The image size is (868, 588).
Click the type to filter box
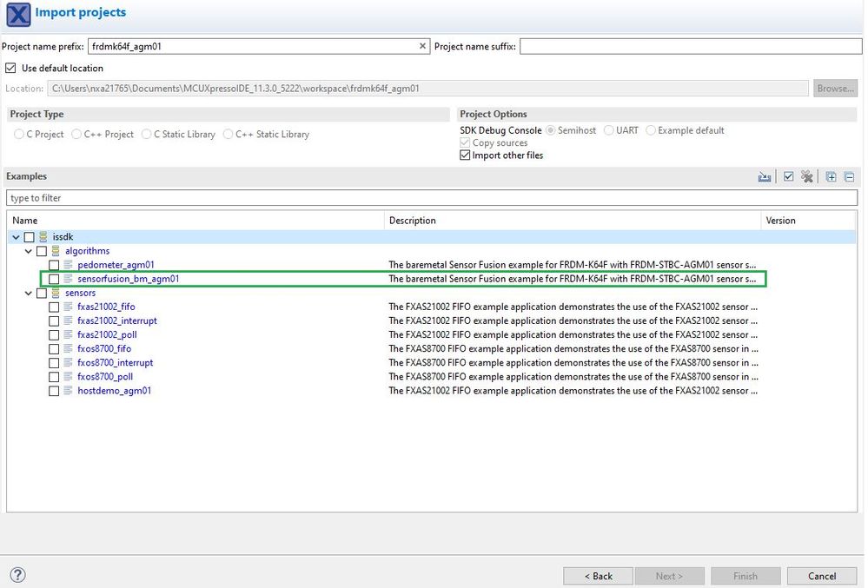432,198
